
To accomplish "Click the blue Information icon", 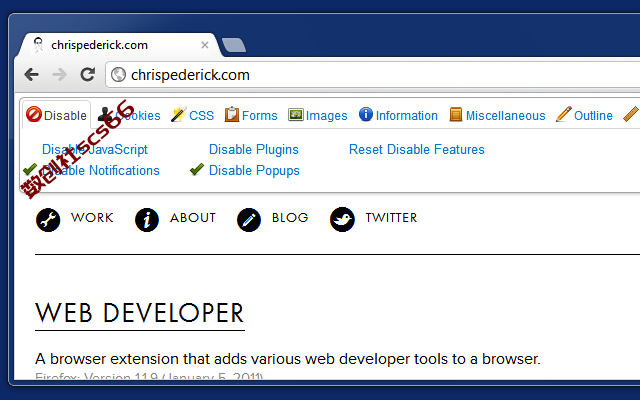I will coord(366,114).
